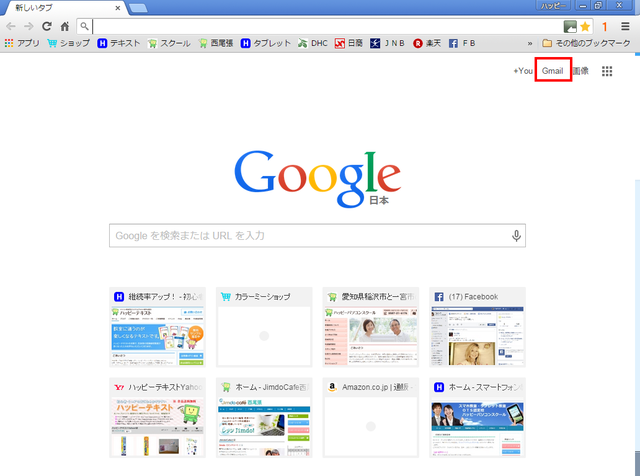
Task: Open the Google apps grid icon
Action: point(607,71)
